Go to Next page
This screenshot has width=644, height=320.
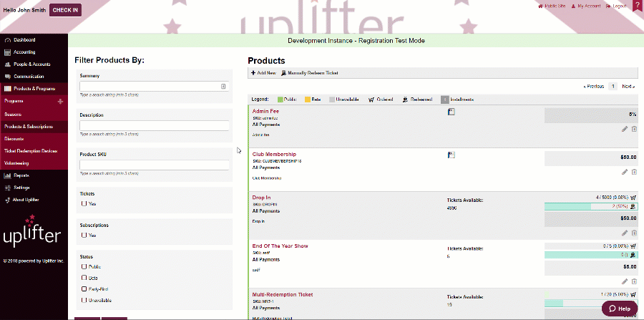tap(628, 87)
